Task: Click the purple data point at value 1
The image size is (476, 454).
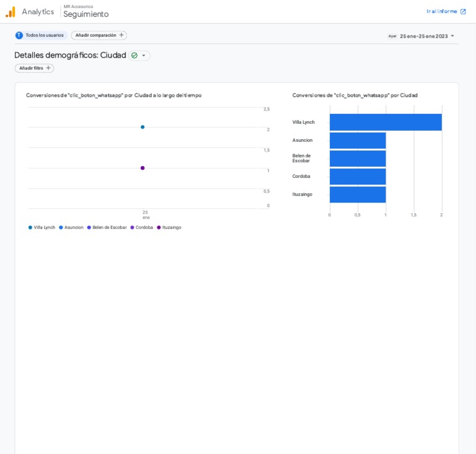Action: pos(143,168)
